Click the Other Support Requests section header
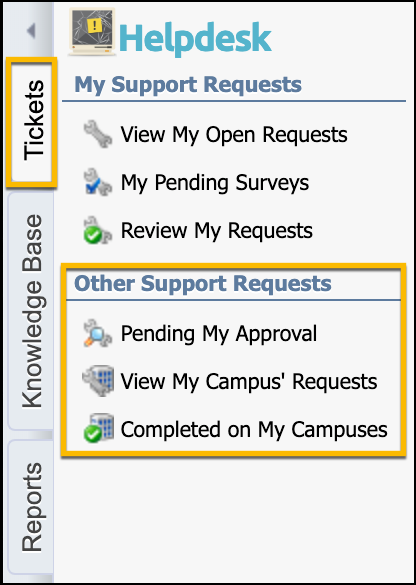Image resolution: width=416 pixels, height=585 pixels. coord(203,283)
